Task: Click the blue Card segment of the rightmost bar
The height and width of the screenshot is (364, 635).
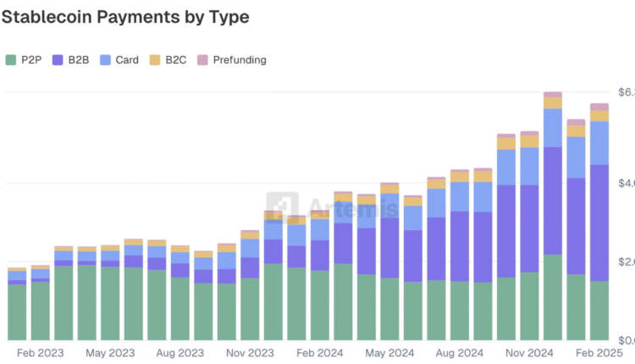Action: pos(599,142)
